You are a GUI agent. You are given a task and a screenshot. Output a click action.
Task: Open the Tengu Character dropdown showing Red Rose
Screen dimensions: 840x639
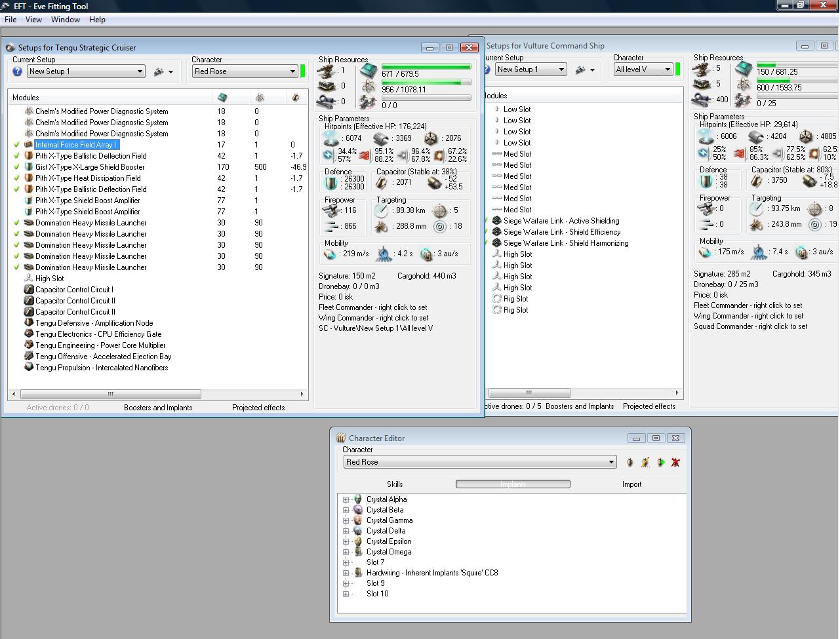(245, 71)
